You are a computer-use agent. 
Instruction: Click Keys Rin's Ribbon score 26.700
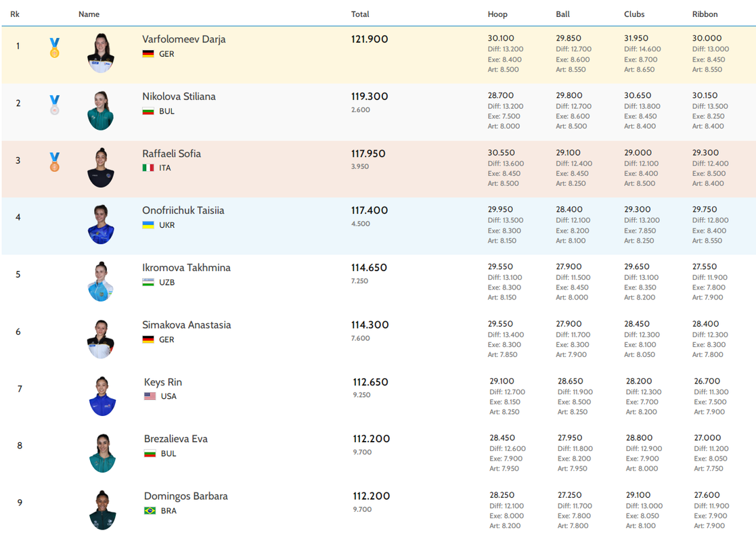707,381
